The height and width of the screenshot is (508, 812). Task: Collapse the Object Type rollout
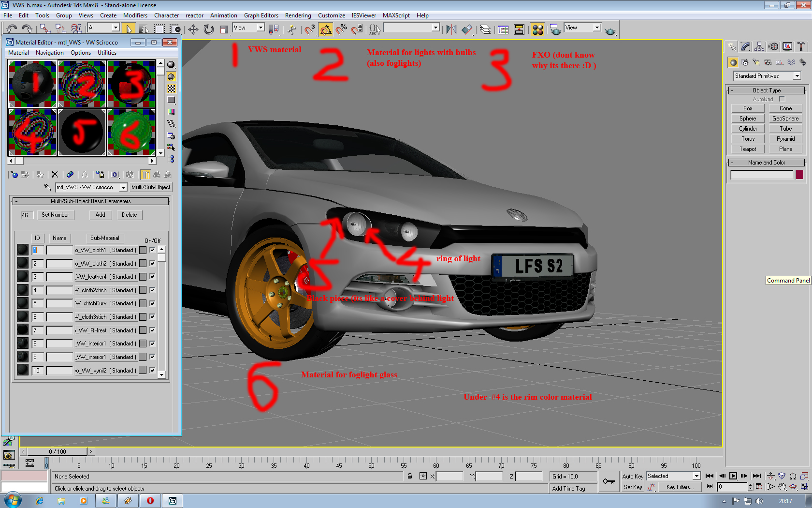click(766, 90)
